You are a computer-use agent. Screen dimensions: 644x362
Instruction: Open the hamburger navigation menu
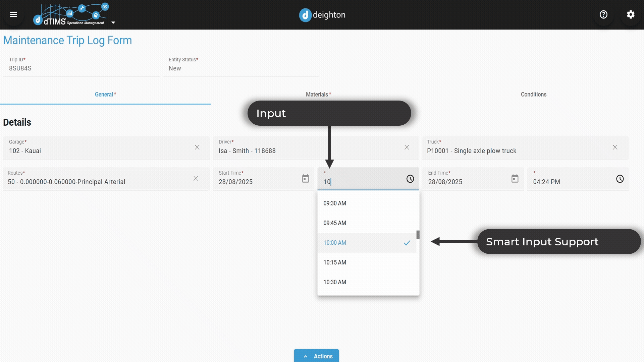(x=13, y=14)
